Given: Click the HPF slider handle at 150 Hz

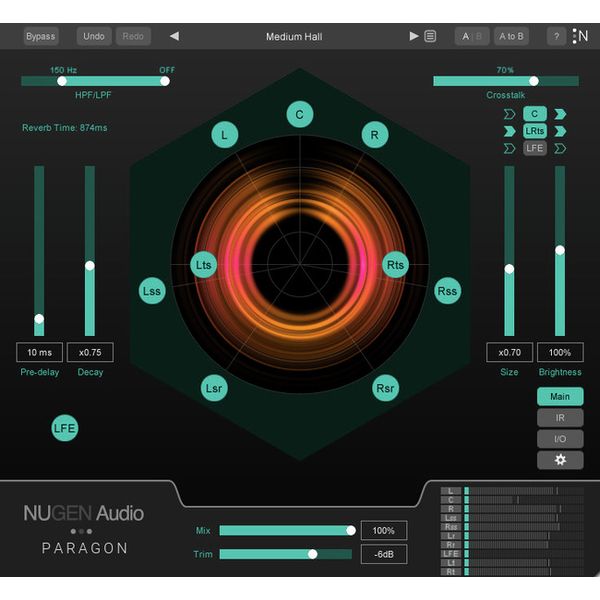Looking at the screenshot, I should [62, 81].
